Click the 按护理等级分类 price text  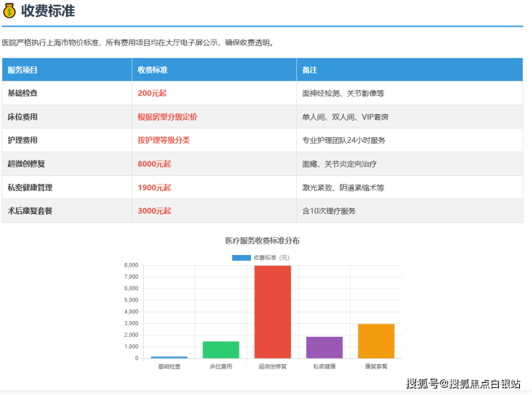[x=163, y=140]
